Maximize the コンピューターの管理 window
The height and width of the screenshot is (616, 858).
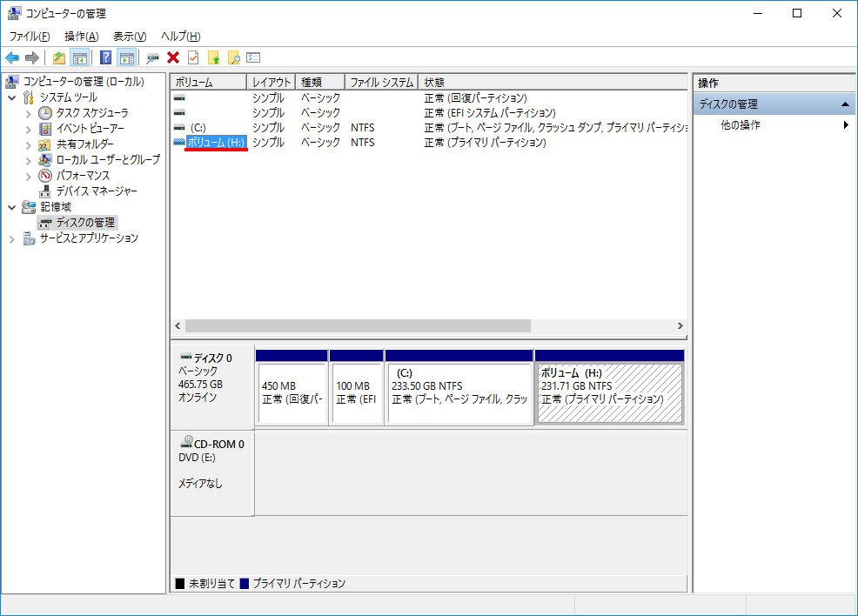pos(797,13)
